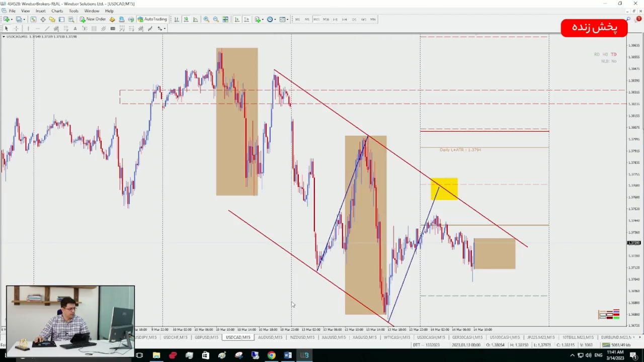
Task: Show hidden system tray icons
Action: click(572, 355)
